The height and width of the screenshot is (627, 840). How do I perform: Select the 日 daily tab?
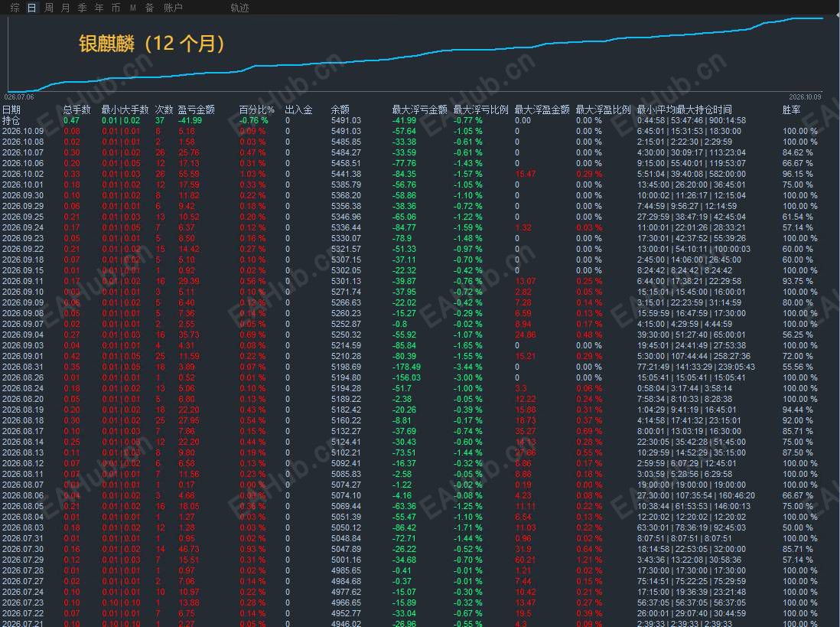coord(31,8)
